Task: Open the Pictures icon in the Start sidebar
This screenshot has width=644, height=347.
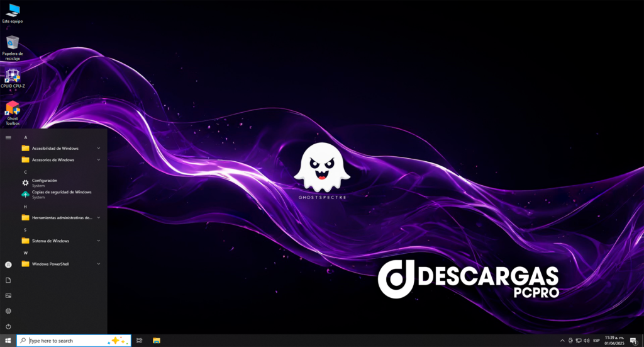Action: click(8, 295)
